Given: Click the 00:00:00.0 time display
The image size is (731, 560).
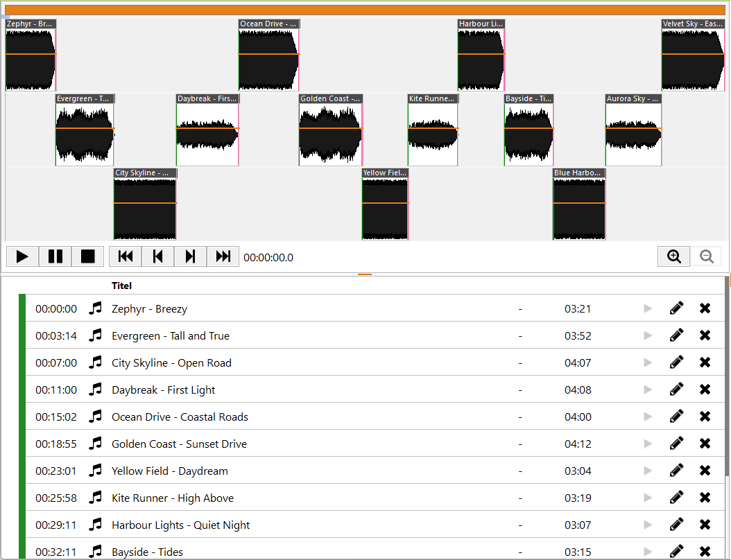Looking at the screenshot, I should point(268,258).
